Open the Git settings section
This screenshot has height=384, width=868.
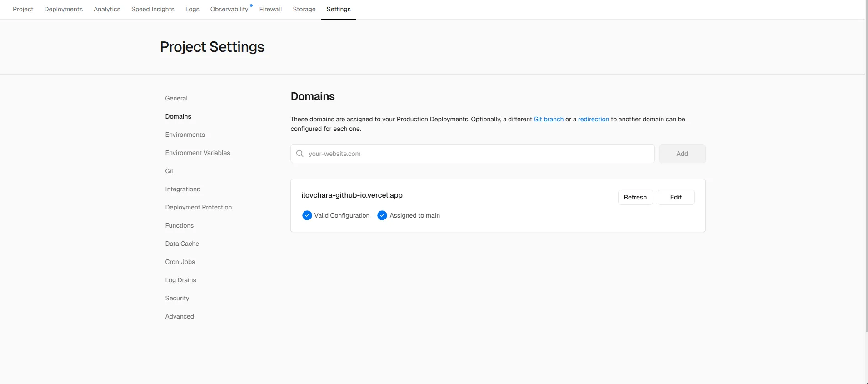169,171
